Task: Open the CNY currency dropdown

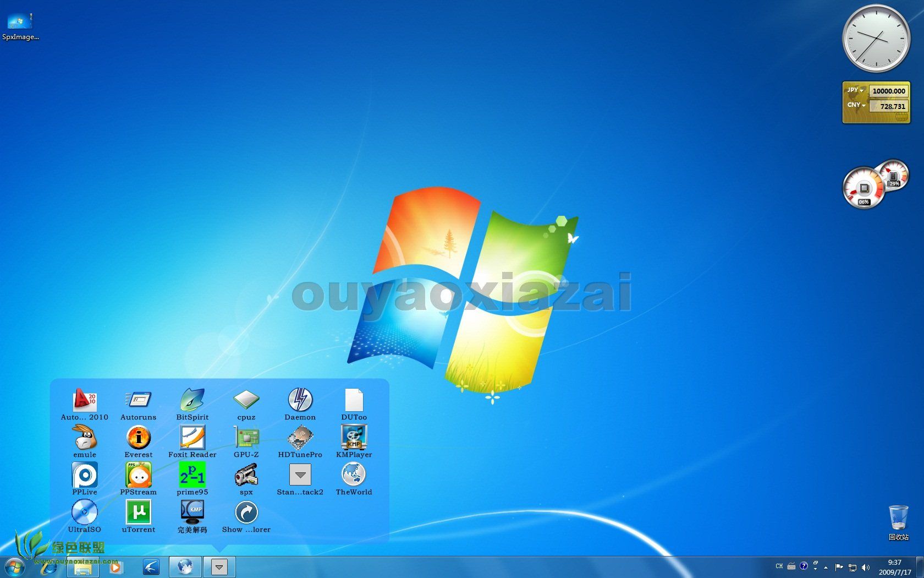Action: point(856,105)
